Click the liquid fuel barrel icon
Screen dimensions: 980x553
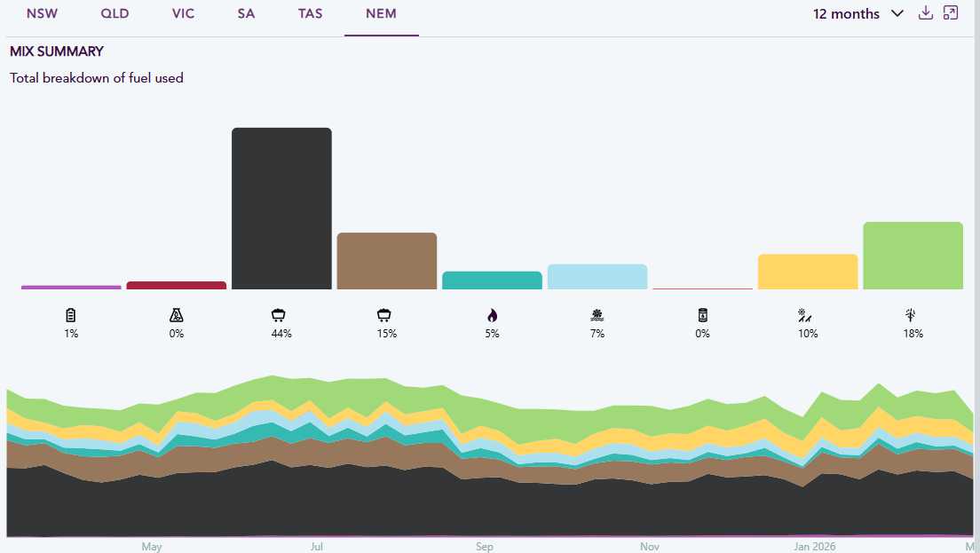702,315
